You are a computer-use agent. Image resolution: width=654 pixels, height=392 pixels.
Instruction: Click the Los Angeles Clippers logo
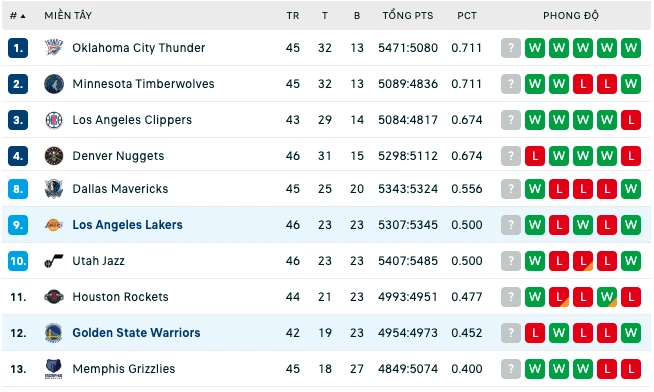tap(54, 120)
